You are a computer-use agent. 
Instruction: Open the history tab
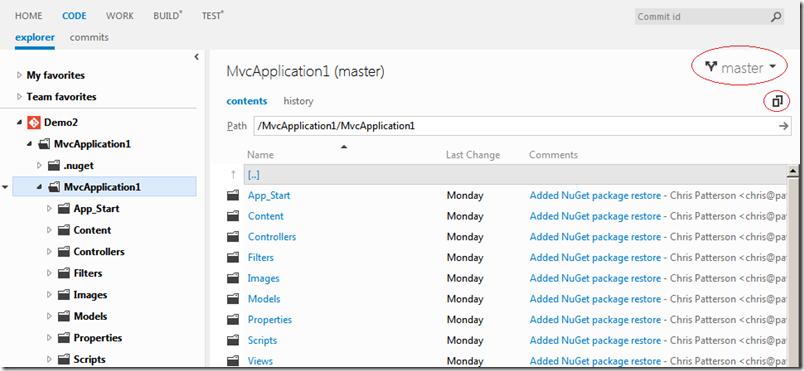pos(298,101)
